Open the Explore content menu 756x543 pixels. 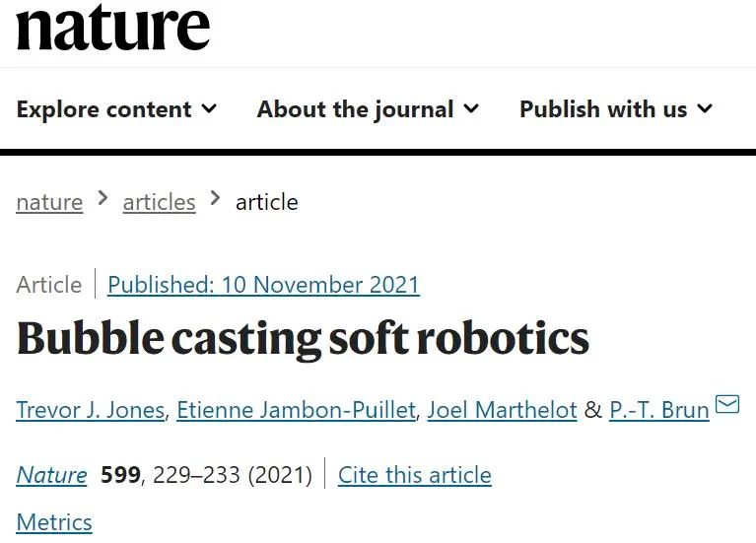tap(116, 109)
